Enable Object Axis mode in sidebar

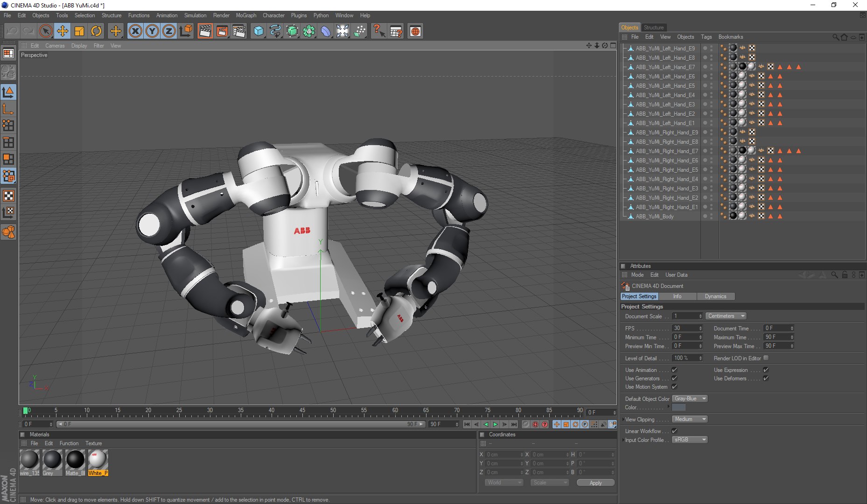point(8,109)
